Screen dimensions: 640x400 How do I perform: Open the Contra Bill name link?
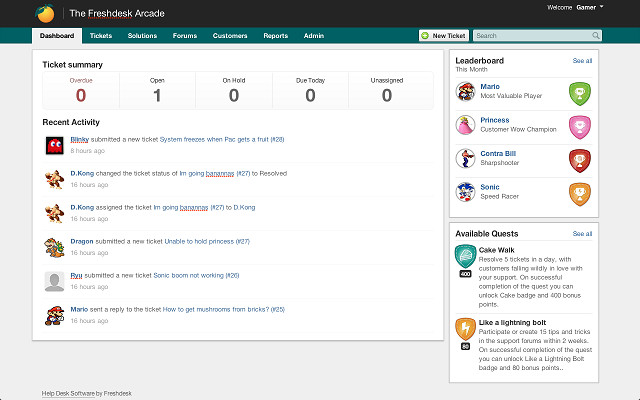point(498,153)
